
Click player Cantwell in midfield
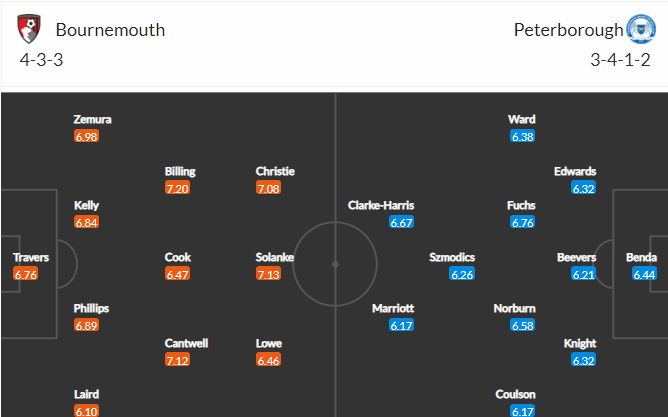(186, 343)
